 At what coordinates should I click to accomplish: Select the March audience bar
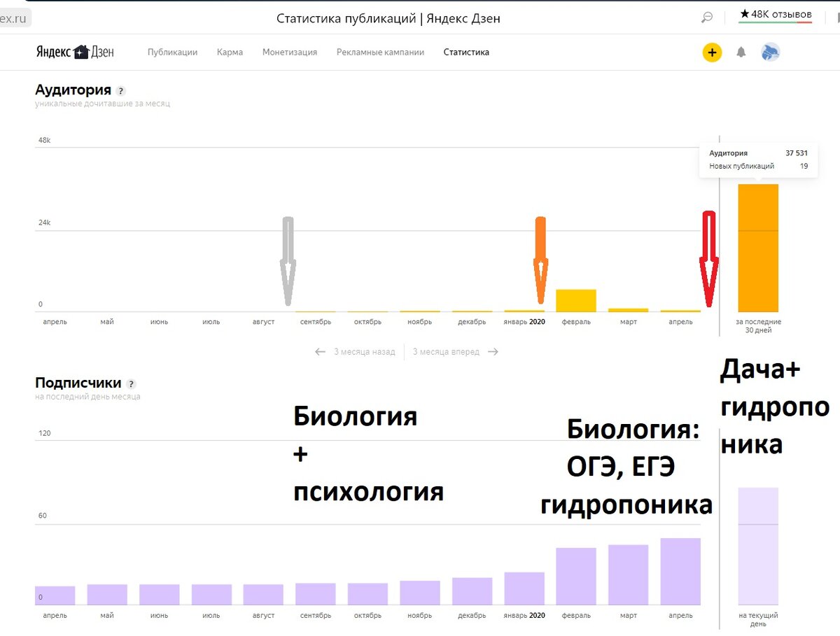(x=628, y=310)
